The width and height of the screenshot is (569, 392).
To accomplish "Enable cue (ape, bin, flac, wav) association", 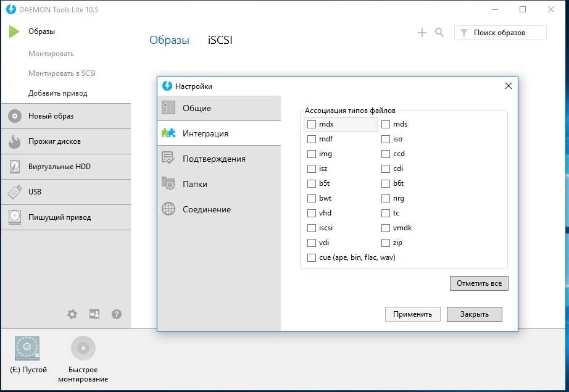I will coord(312,257).
